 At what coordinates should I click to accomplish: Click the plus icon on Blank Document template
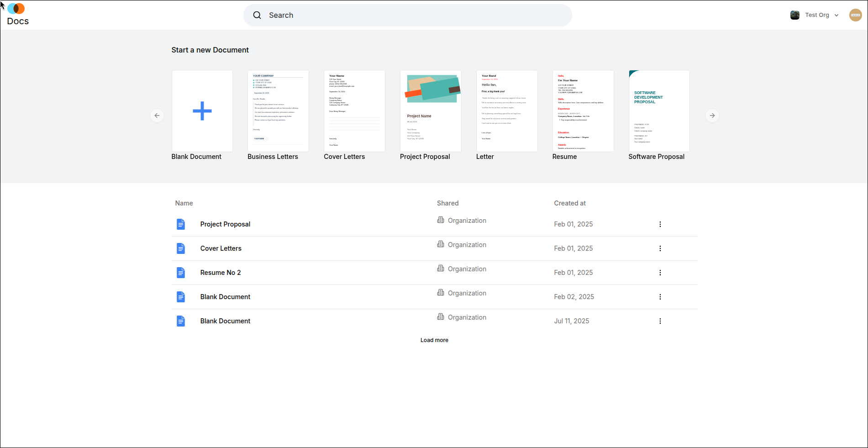click(202, 111)
